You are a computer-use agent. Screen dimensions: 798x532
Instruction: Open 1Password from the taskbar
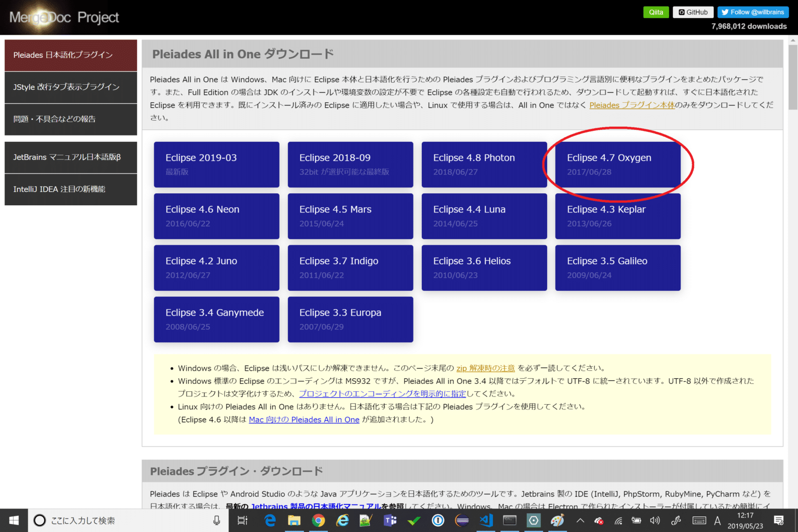438,520
